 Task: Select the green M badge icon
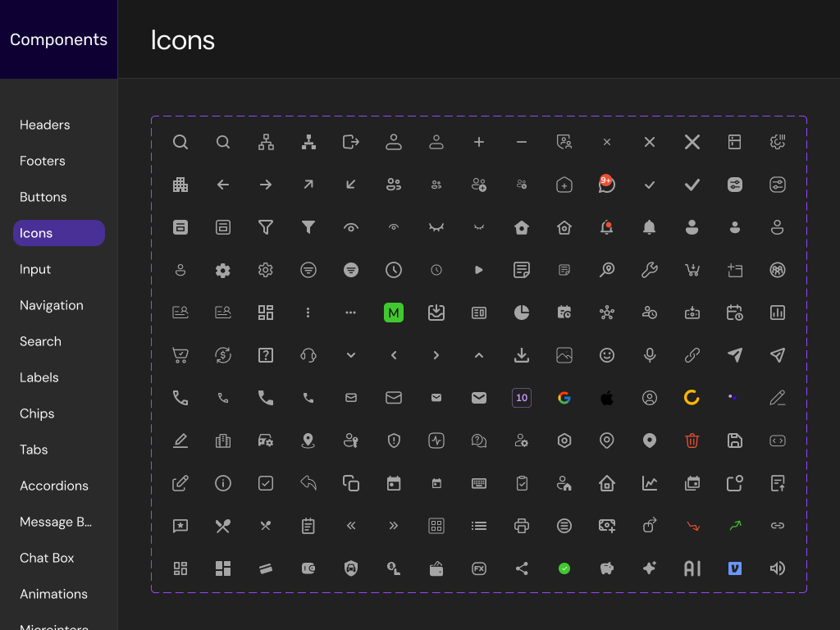394,313
